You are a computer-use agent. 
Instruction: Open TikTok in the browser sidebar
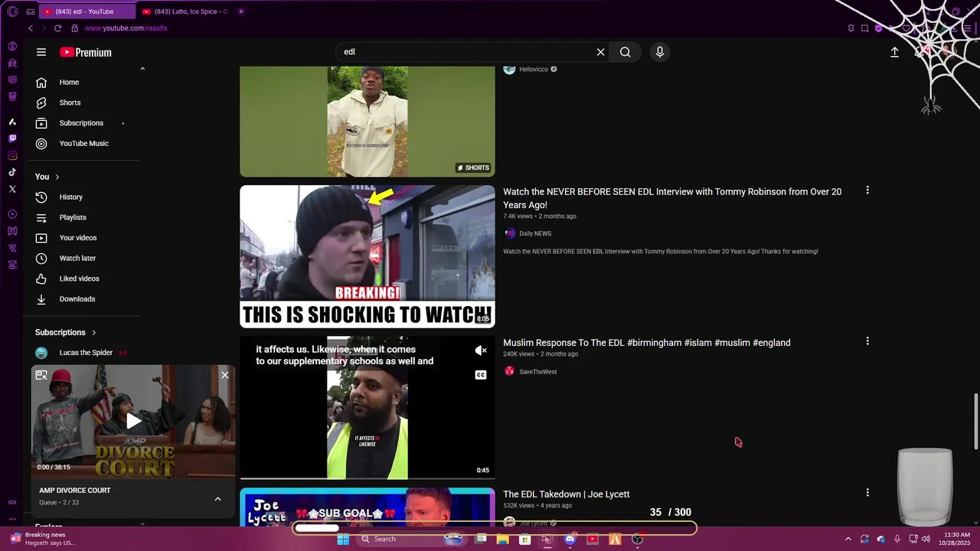[12, 172]
